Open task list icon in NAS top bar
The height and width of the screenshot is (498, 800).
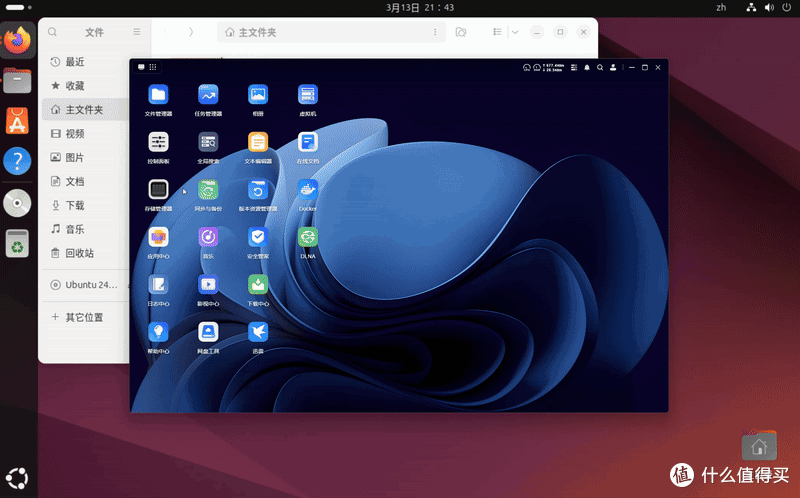coord(574,67)
